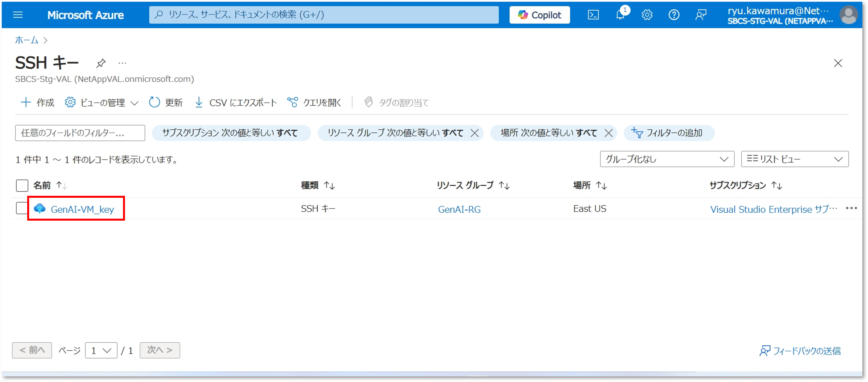Open the notifications bell
The height and width of the screenshot is (382, 868).
pyautogui.click(x=620, y=15)
